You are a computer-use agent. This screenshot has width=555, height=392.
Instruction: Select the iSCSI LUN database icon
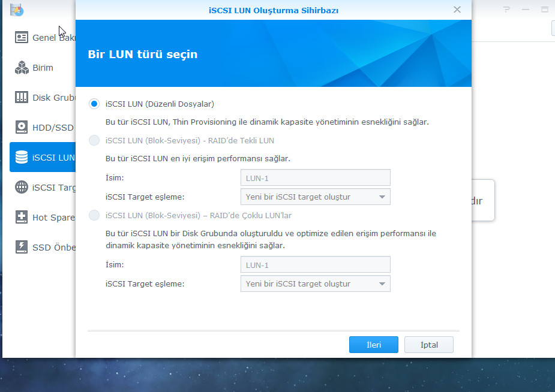coord(22,157)
